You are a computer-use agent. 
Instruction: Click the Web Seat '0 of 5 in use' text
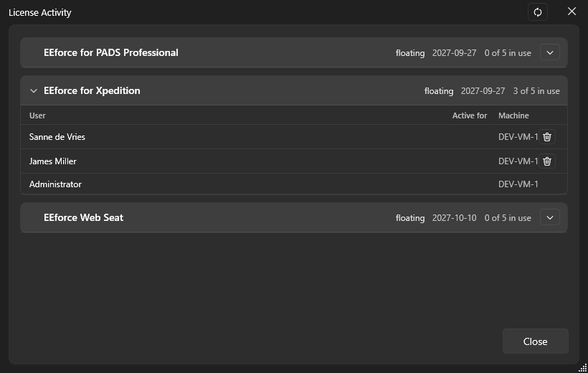[x=508, y=218]
